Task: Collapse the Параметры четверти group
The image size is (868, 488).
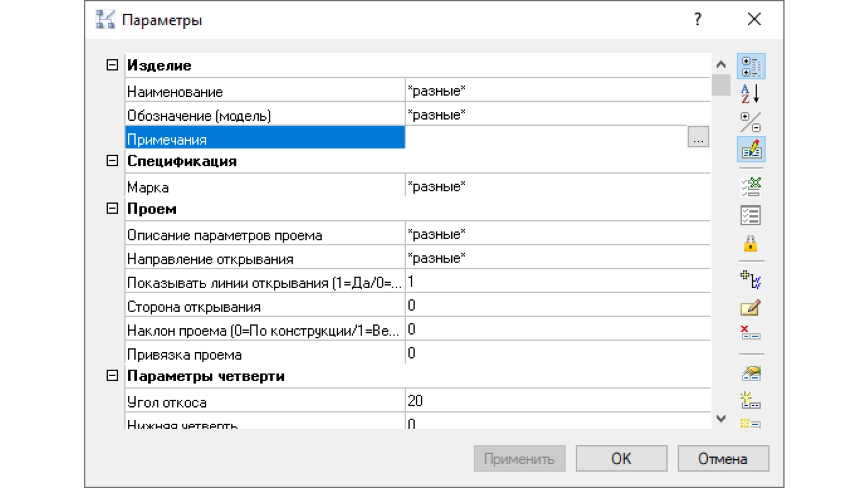Action: [112, 376]
